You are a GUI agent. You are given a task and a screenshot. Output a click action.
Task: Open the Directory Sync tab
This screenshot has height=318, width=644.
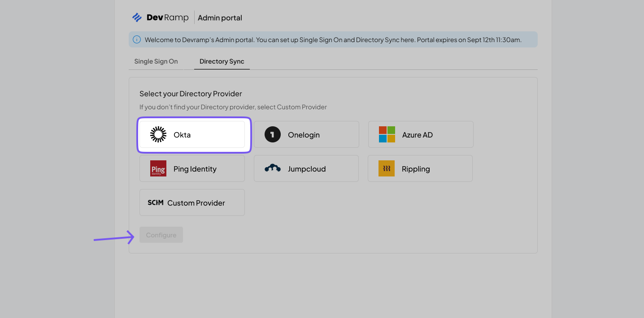tap(222, 61)
